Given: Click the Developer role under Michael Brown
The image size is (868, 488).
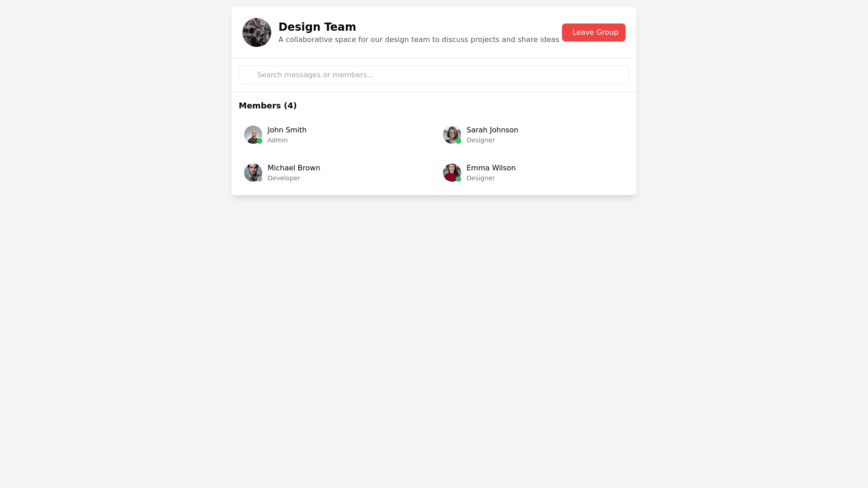Looking at the screenshot, I should coord(284,178).
